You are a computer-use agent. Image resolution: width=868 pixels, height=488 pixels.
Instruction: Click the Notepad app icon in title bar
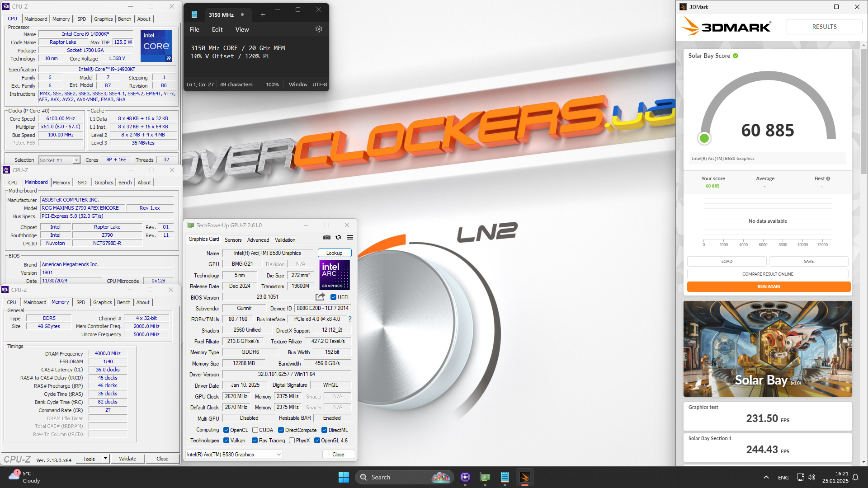click(194, 14)
